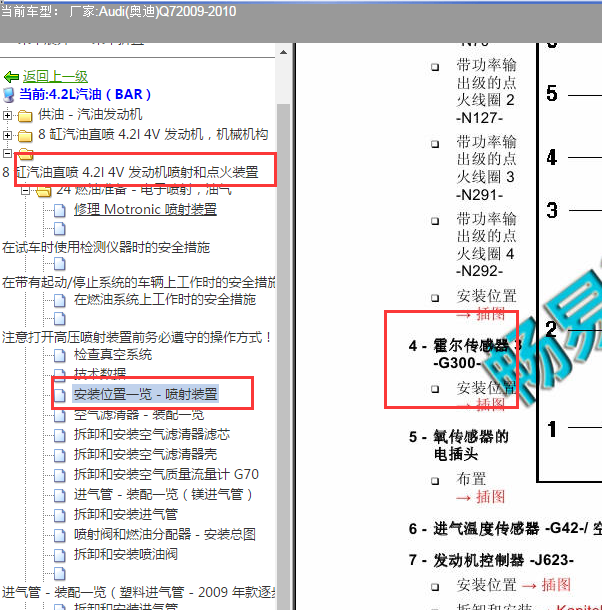
Task: Click page icon beside 修理 Motronic 喷射装置
Action: 59,210
